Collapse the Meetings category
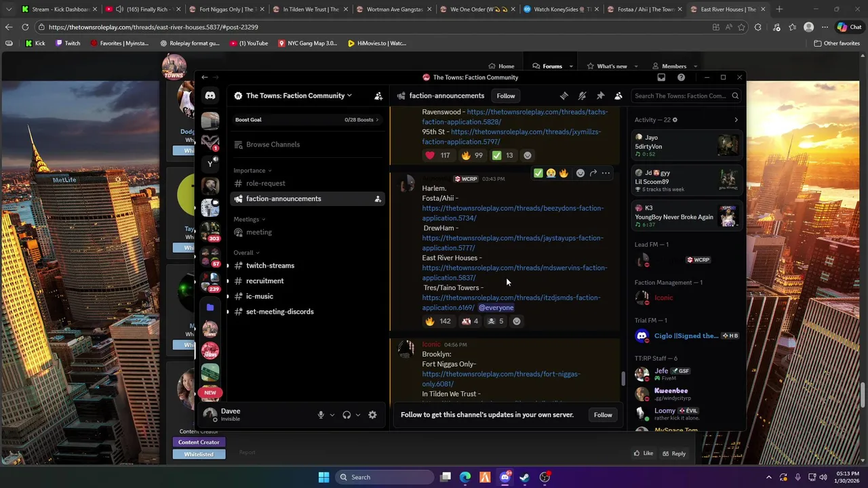This screenshot has height=488, width=868. [250, 220]
